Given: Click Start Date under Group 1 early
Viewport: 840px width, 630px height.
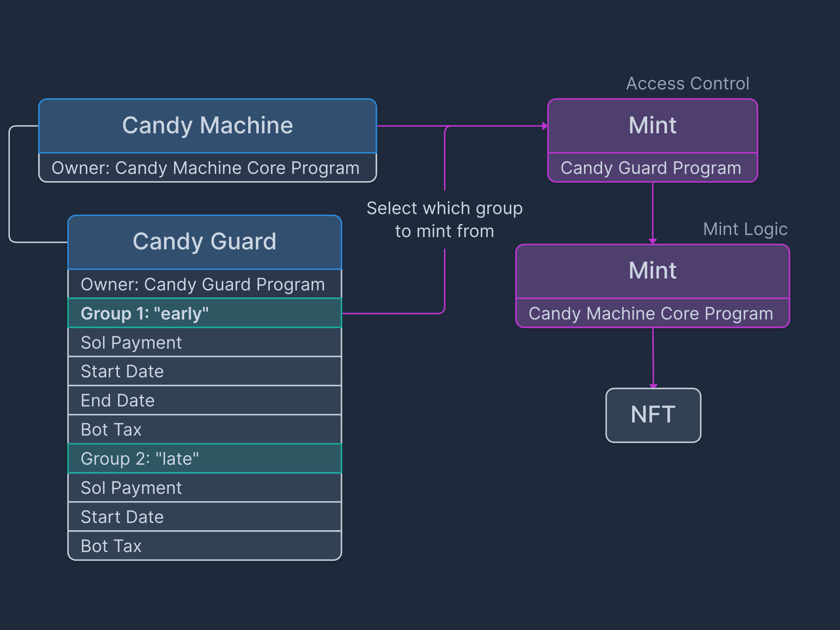Looking at the screenshot, I should point(205,371).
